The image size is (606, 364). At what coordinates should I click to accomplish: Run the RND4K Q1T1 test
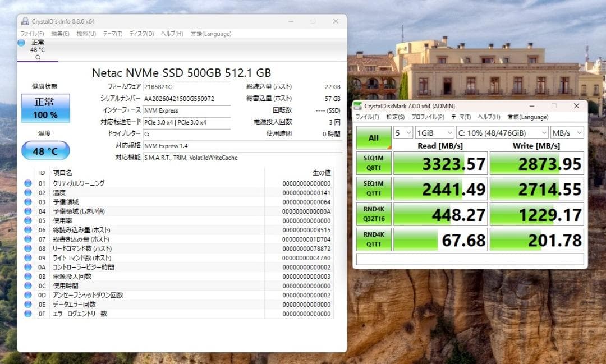(x=374, y=239)
